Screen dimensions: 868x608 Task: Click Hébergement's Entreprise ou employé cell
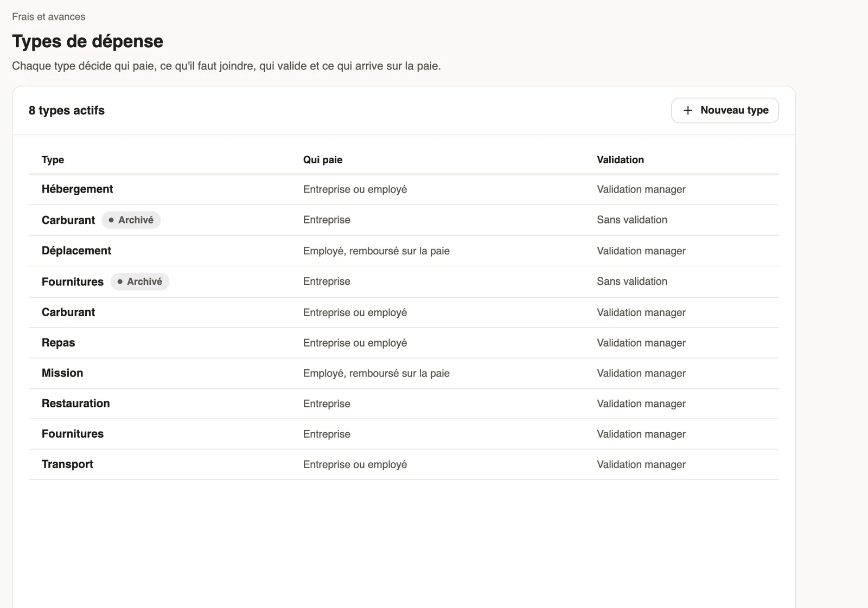(355, 189)
